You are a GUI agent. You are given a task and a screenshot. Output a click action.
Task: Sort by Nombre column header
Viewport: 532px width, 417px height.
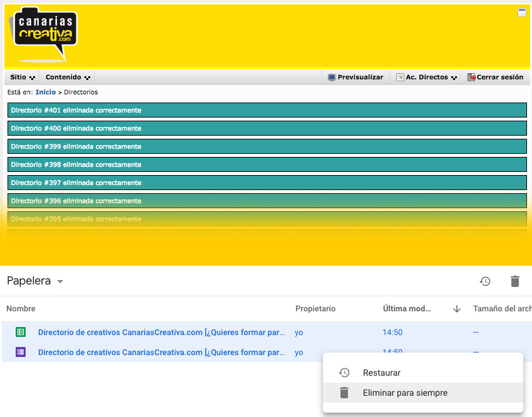coord(21,309)
